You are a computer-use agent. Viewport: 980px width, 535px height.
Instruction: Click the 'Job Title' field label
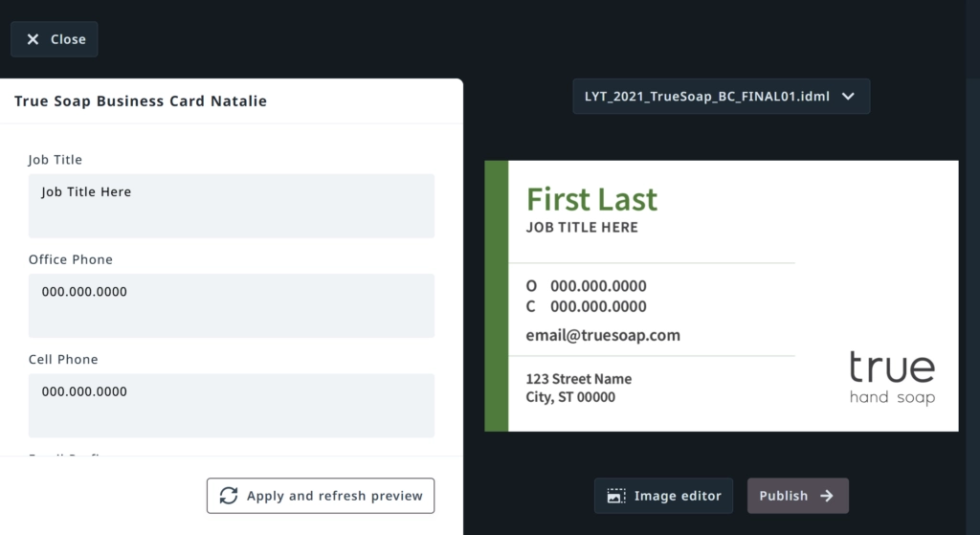[x=55, y=160]
